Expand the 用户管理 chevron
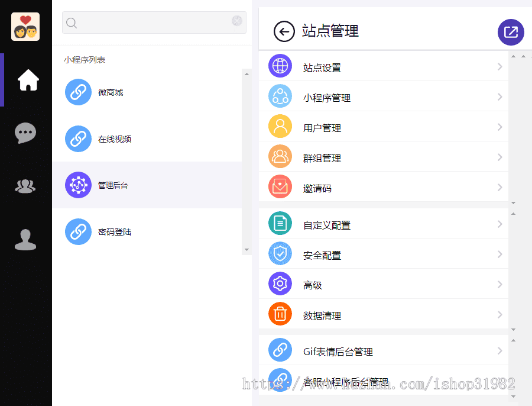The height and width of the screenshot is (406, 532). coord(499,127)
